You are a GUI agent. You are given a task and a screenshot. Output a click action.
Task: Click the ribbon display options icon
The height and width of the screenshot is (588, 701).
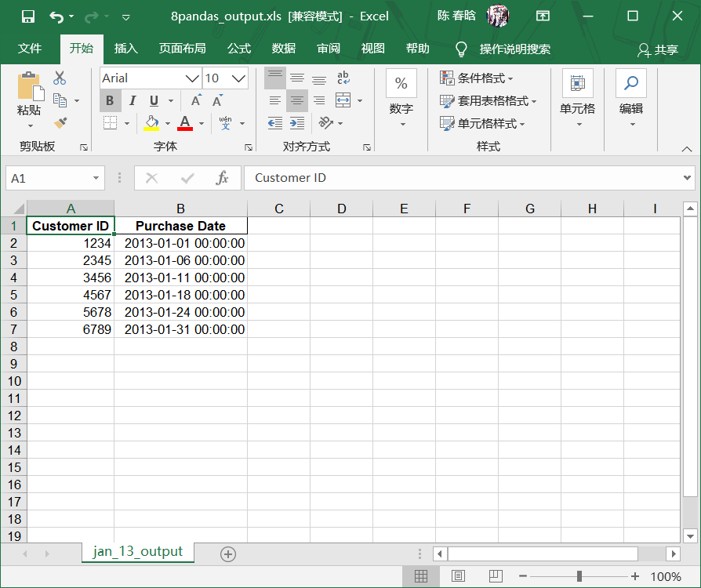[x=543, y=16]
